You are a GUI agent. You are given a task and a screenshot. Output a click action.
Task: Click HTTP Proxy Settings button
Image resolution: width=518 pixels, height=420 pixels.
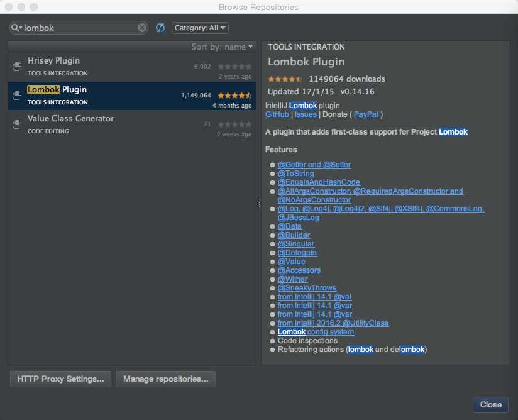click(x=61, y=379)
